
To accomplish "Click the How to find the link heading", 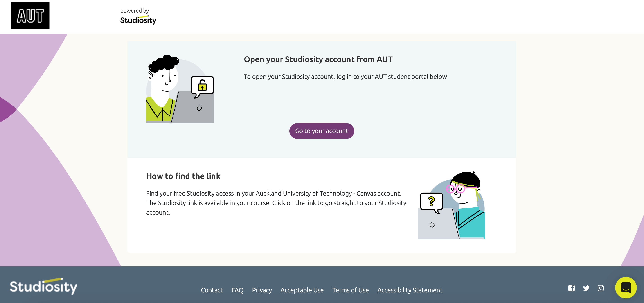I will click(x=183, y=176).
